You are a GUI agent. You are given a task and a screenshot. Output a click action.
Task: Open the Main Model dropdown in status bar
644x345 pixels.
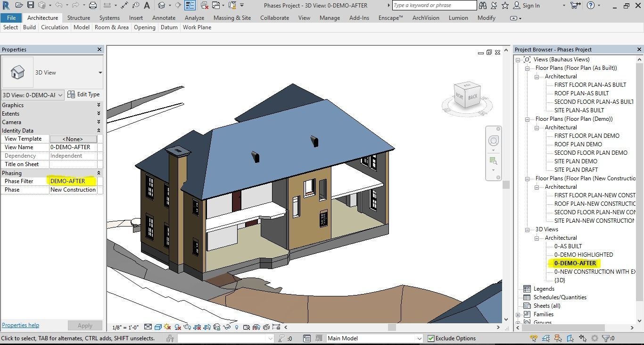pyautogui.click(x=419, y=338)
